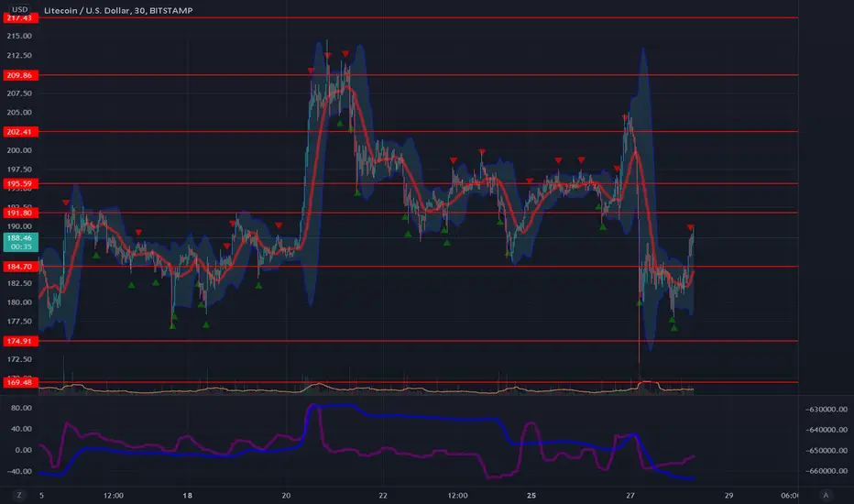
Task: Click the 180.00 price axis value
Action: (x=19, y=302)
